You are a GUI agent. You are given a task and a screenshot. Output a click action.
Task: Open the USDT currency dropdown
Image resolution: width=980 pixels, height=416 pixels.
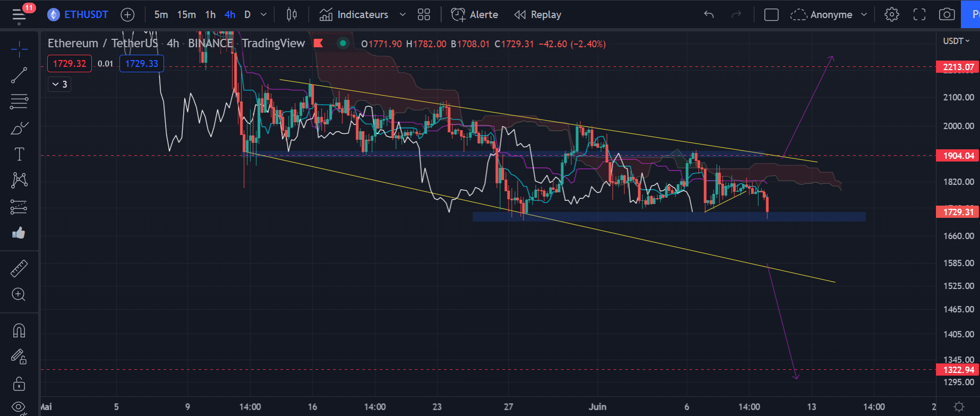(x=956, y=41)
